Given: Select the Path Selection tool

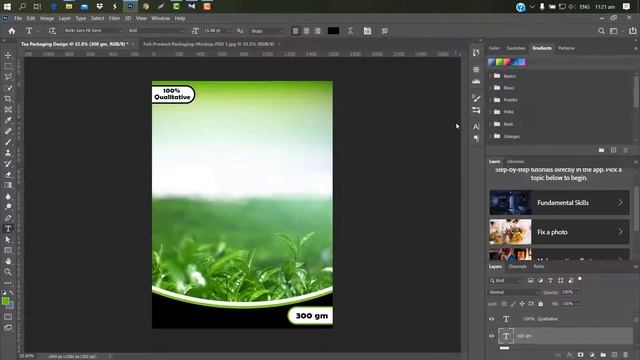Looking at the screenshot, I should [x=8, y=240].
